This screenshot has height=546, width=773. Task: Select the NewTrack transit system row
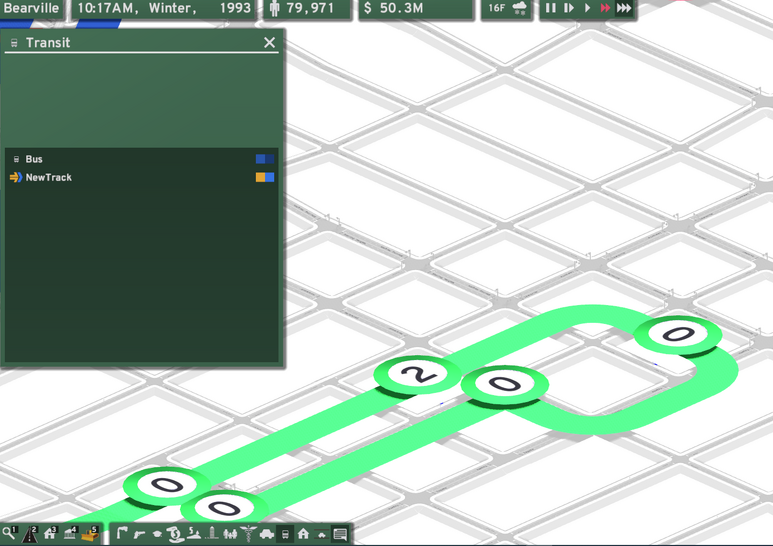(x=142, y=177)
